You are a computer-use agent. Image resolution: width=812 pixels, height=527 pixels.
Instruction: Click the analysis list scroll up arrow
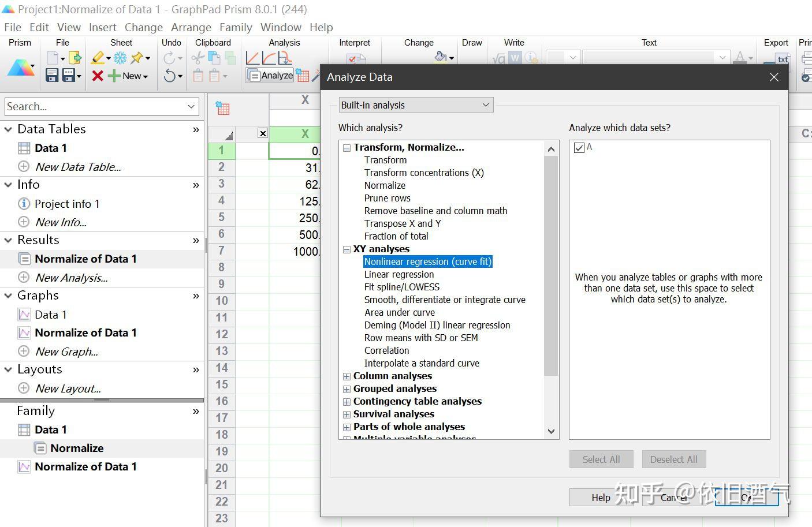tap(551, 149)
